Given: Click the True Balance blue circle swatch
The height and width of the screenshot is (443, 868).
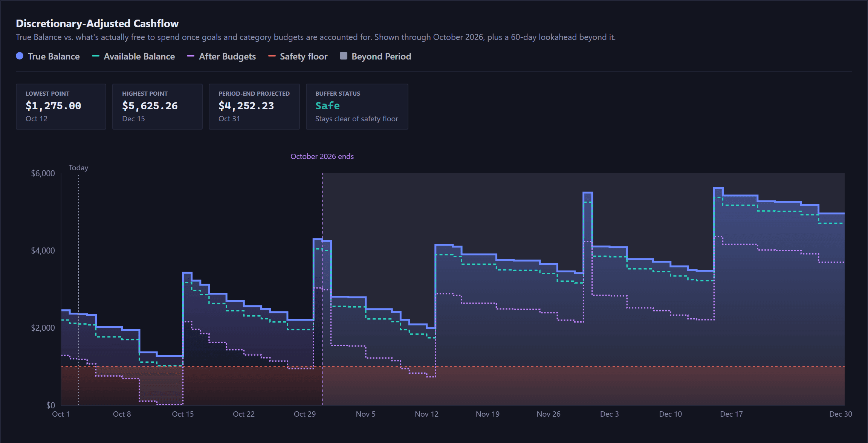Looking at the screenshot, I should pos(20,56).
